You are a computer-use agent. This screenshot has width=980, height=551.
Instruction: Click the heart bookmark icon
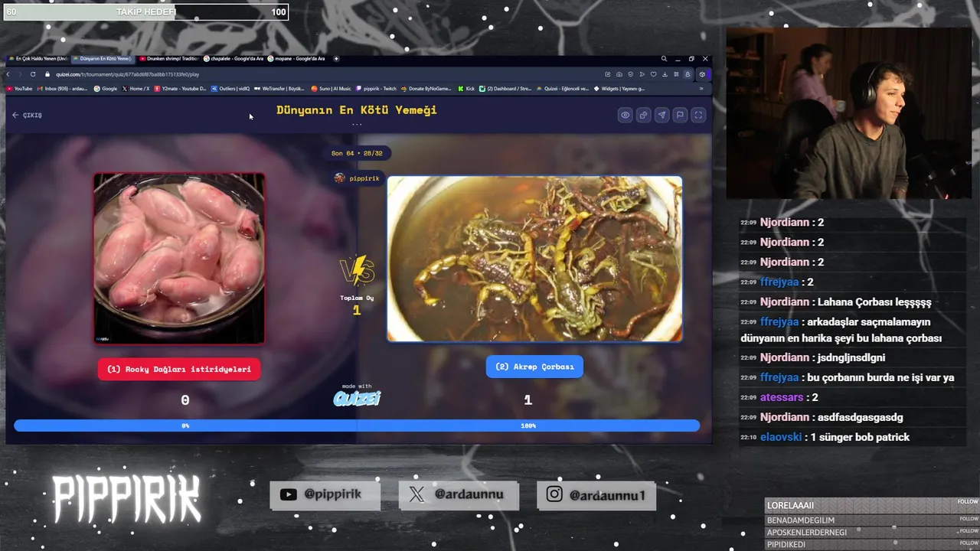coord(654,74)
